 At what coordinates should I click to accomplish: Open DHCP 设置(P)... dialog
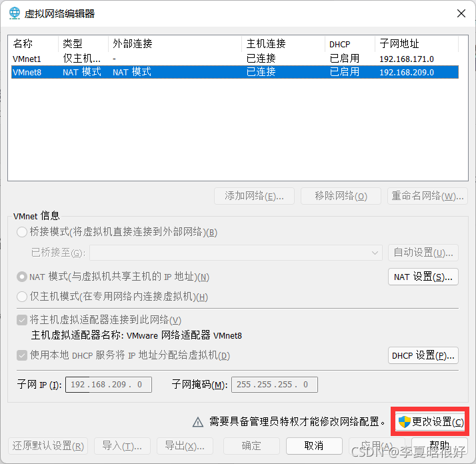[x=423, y=355]
